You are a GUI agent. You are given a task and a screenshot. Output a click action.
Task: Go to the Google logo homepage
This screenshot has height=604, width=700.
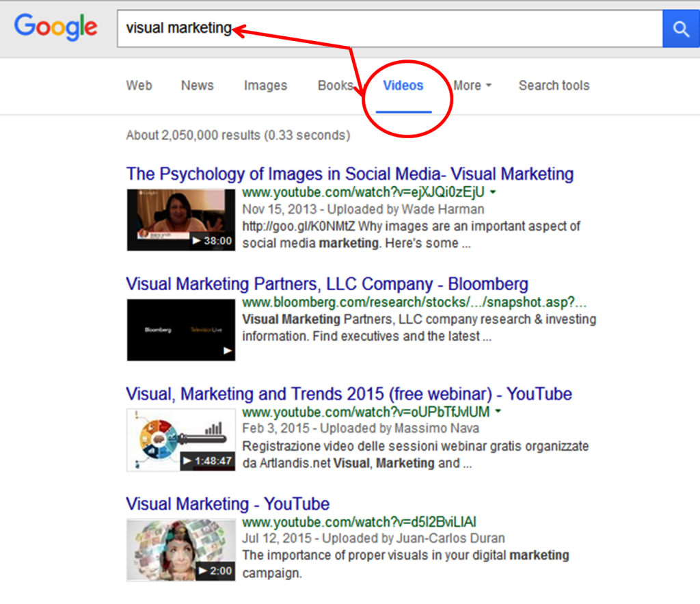56,27
